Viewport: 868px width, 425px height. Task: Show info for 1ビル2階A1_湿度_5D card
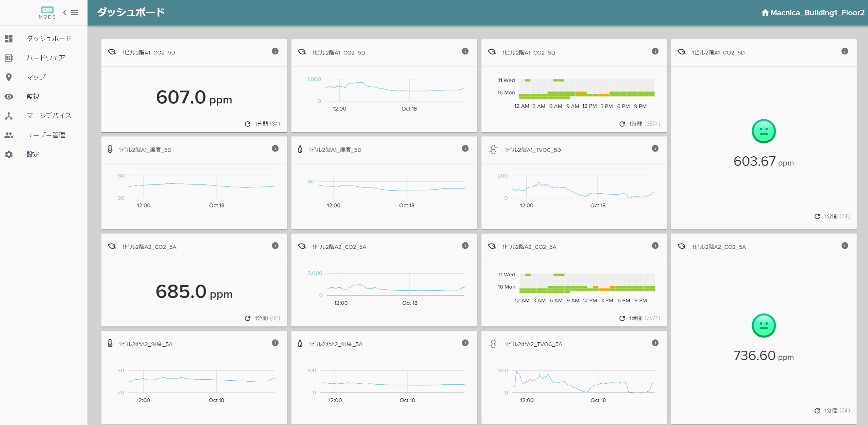(x=465, y=148)
